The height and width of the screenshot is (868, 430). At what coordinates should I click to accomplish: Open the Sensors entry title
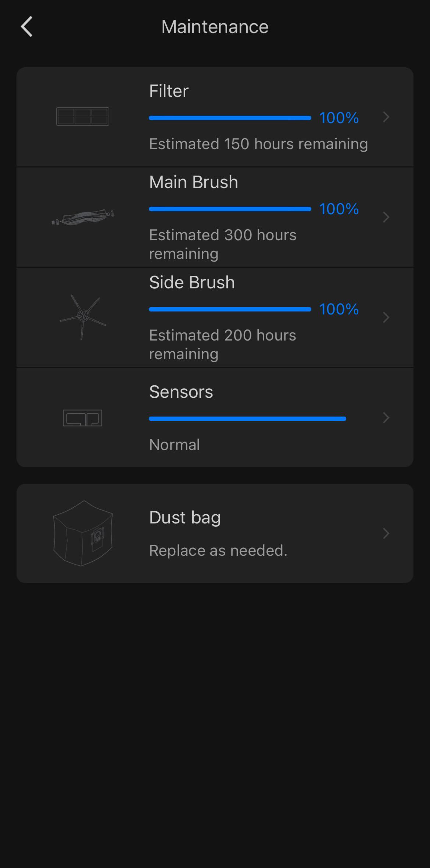[181, 392]
